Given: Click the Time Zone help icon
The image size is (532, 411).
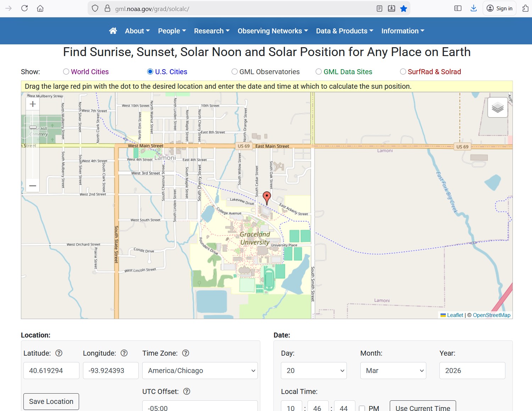Looking at the screenshot, I should point(185,353).
